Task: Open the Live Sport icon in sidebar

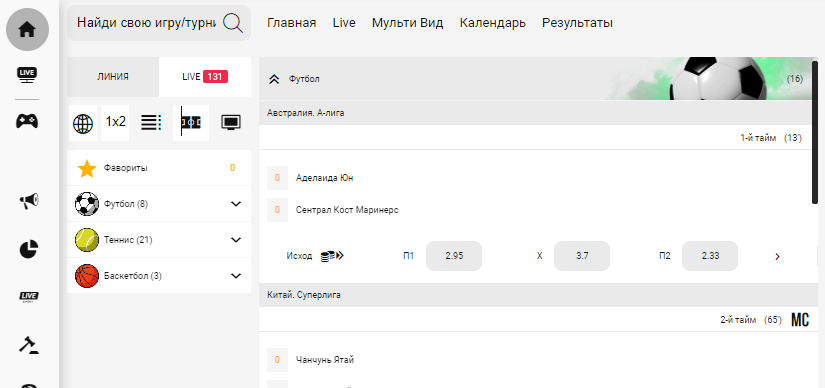Action: (x=29, y=297)
